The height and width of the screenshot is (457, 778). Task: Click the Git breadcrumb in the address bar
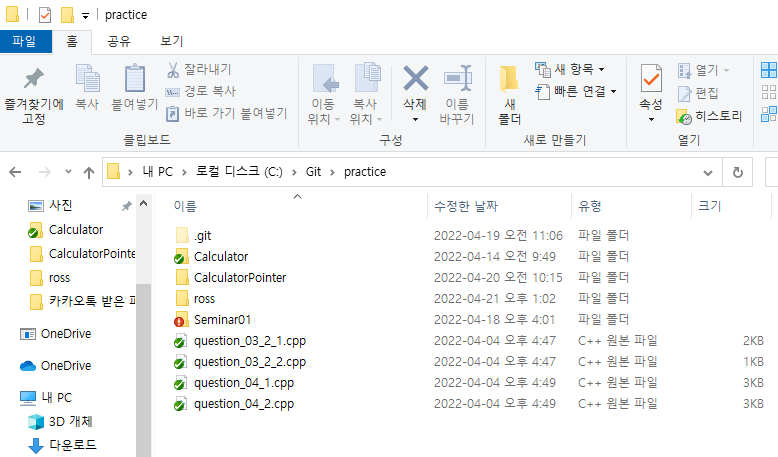(x=314, y=172)
